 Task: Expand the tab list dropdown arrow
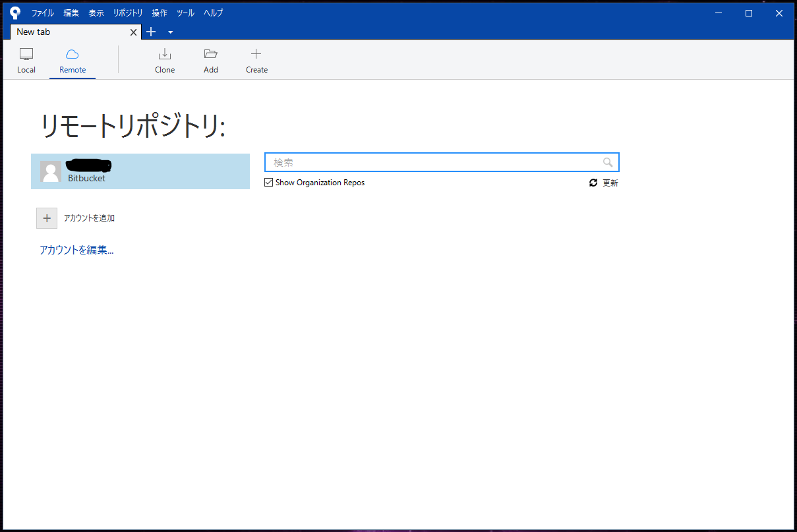click(170, 32)
